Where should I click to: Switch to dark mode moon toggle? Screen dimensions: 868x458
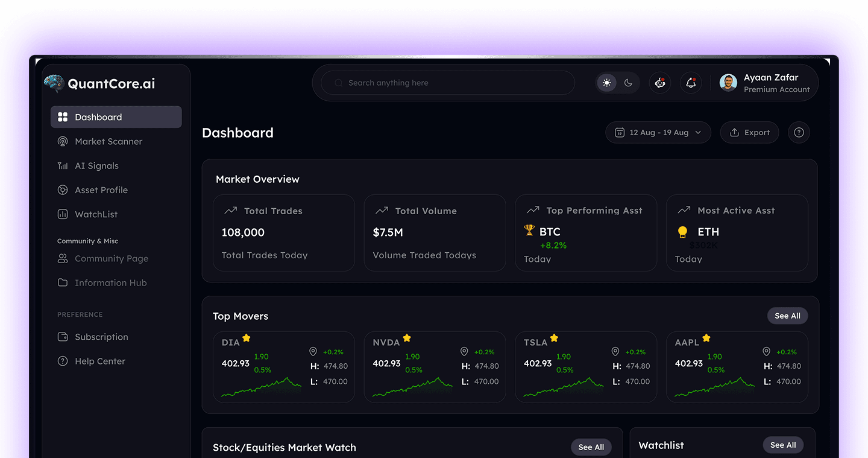(628, 83)
